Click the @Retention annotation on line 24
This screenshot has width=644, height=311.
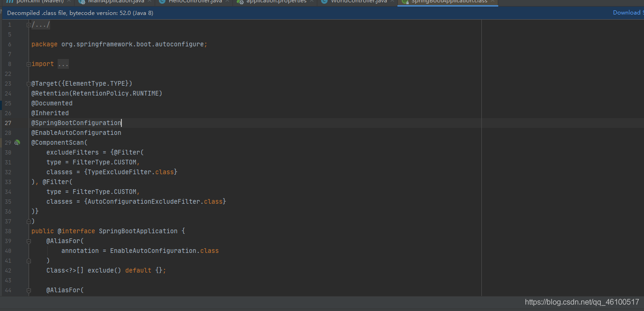[x=50, y=94]
